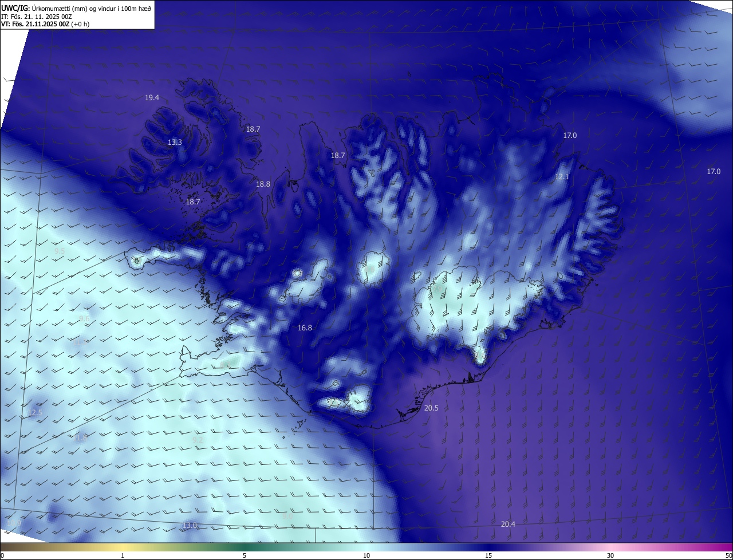Click the '50' tick on the color scale
Viewport: 733px width, 560px height.
click(728, 555)
